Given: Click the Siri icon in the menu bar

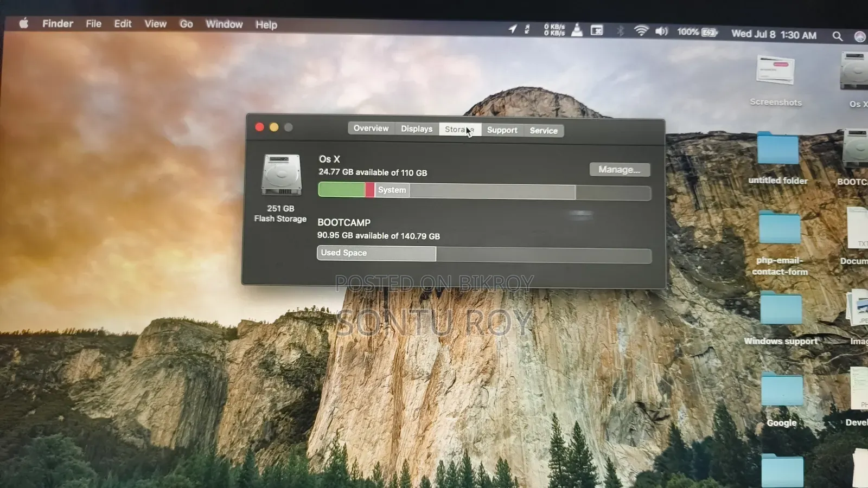Looking at the screenshot, I should coord(860,37).
